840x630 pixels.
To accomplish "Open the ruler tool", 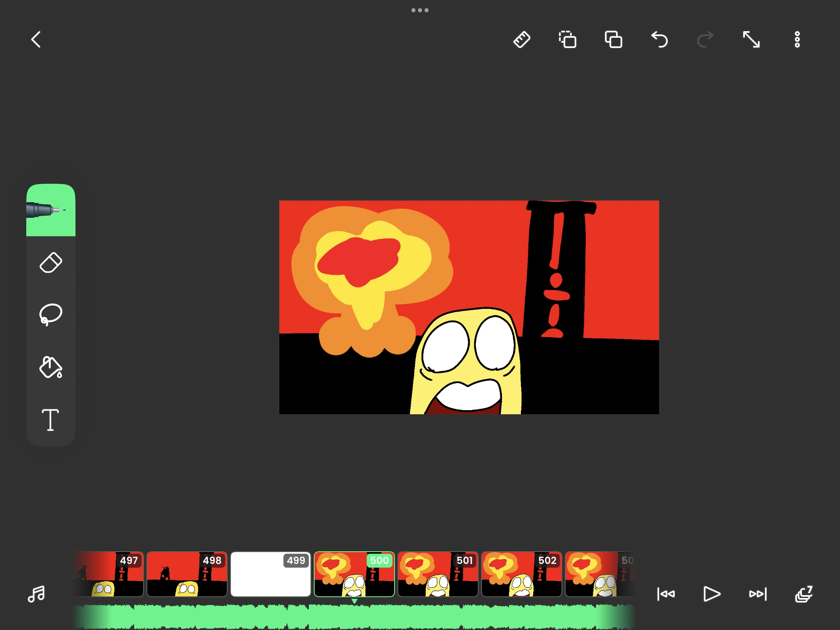I will pos(522,40).
